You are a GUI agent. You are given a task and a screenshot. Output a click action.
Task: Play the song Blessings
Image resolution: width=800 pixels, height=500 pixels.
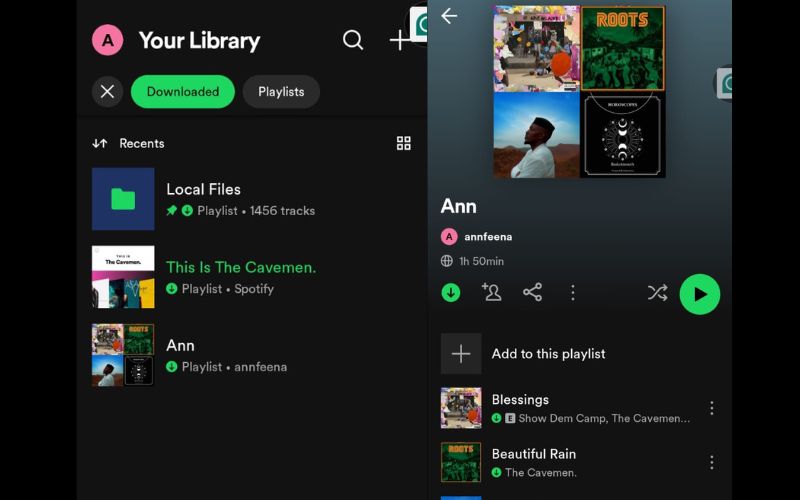[580, 408]
